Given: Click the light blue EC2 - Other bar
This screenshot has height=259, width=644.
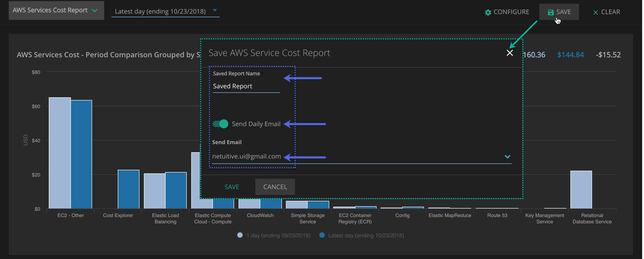Looking at the screenshot, I should [x=60, y=153].
